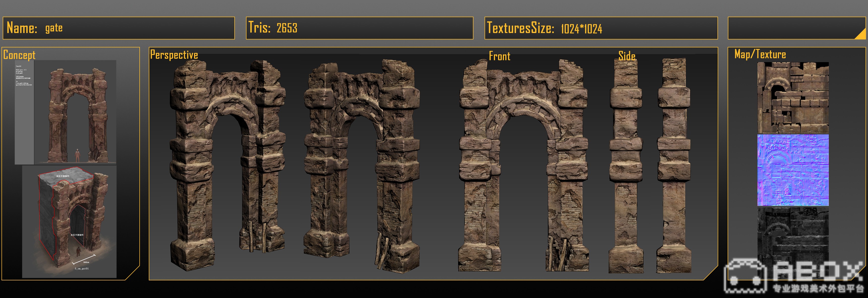This screenshot has height=298, width=868.
Task: Select the purple normal map thumbnail
Action: click(x=793, y=170)
